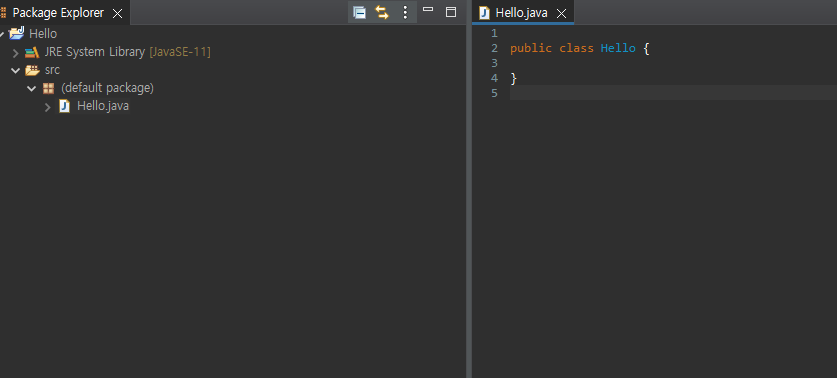The image size is (837, 378).
Task: Select the (default package) label
Action: click(107, 88)
